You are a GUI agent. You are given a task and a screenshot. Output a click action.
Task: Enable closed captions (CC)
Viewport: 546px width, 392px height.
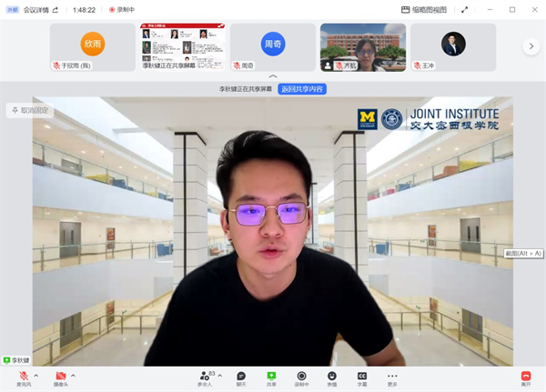(361, 377)
